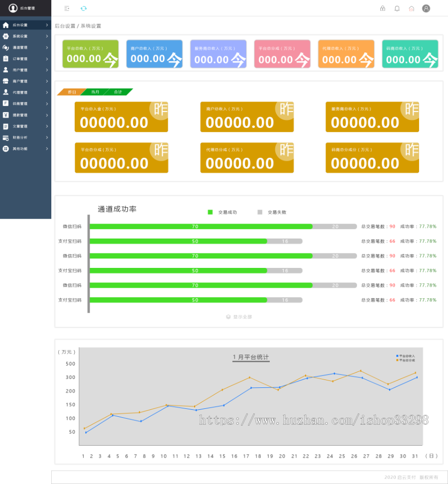Open the gray user avatar menu
The height and width of the screenshot is (484, 448).
pos(426,8)
